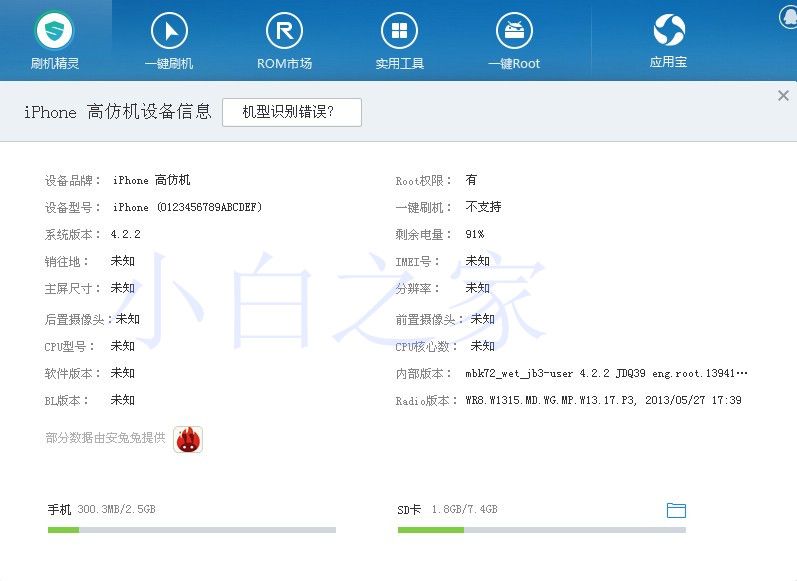Select system version value 4.2.2
This screenshot has width=797, height=581.
tap(126, 234)
